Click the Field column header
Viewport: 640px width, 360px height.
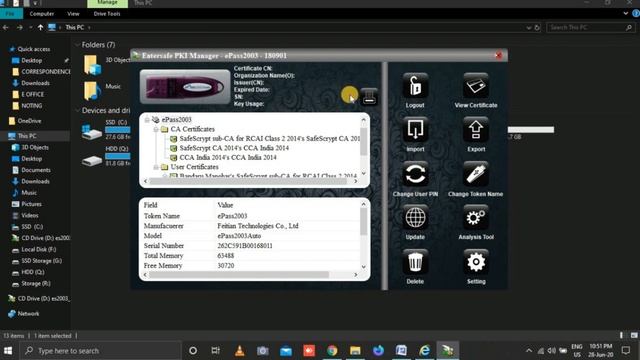coord(150,205)
